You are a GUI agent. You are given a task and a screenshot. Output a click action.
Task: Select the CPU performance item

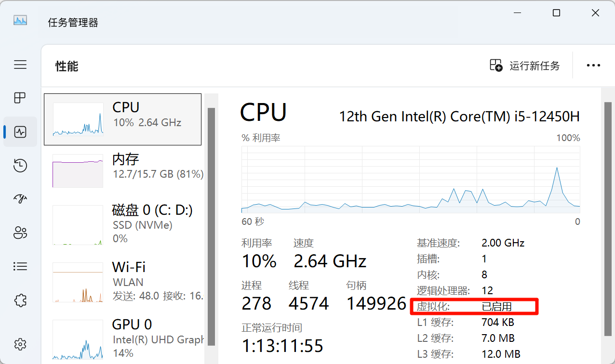coord(122,119)
